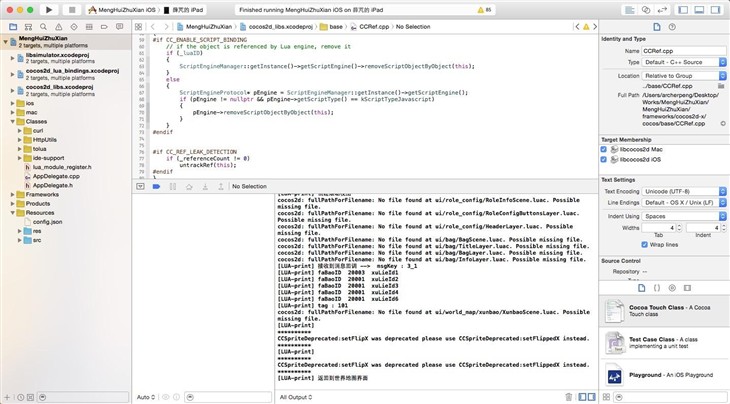Go forward in editor history
This screenshot has width=730, height=404.
[x=166, y=27]
